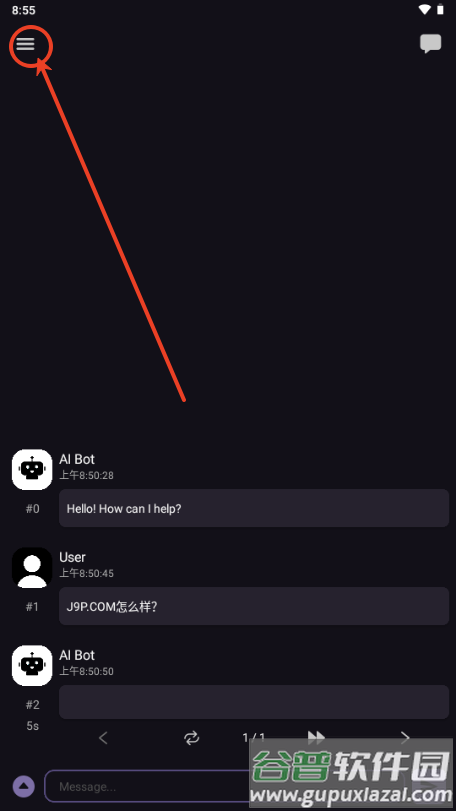Tap the "User" name label
The height and width of the screenshot is (811, 456).
coord(72,557)
